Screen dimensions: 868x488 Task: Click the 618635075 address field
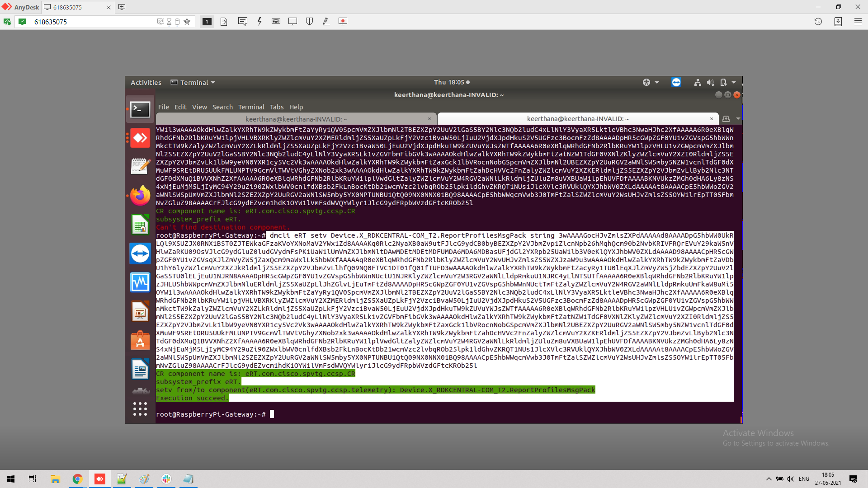(x=93, y=22)
